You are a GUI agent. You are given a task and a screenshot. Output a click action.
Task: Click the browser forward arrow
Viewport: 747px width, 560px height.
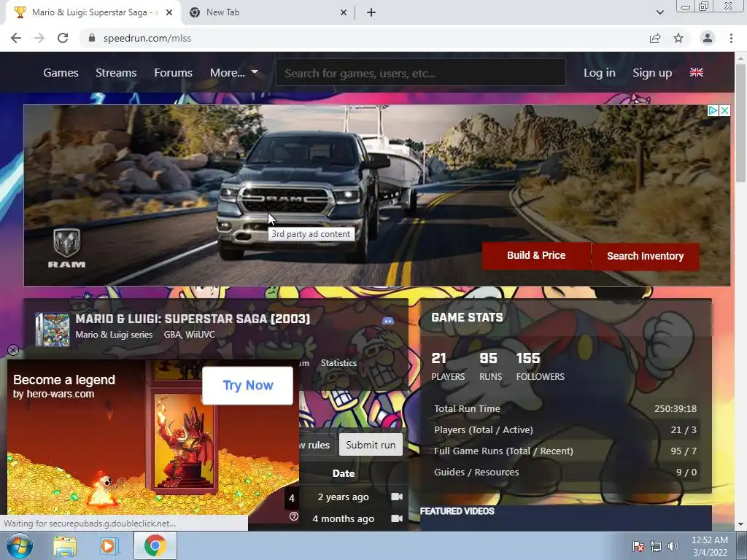(x=39, y=38)
